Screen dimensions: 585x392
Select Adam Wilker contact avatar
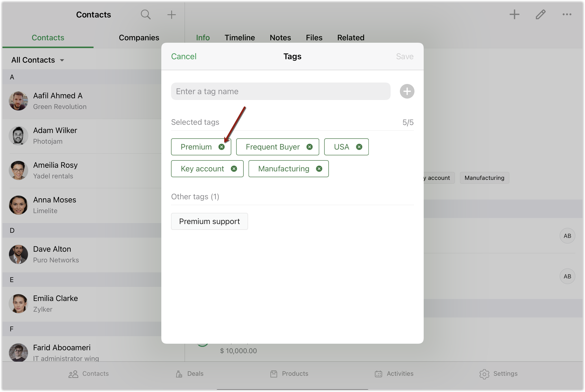coord(18,136)
